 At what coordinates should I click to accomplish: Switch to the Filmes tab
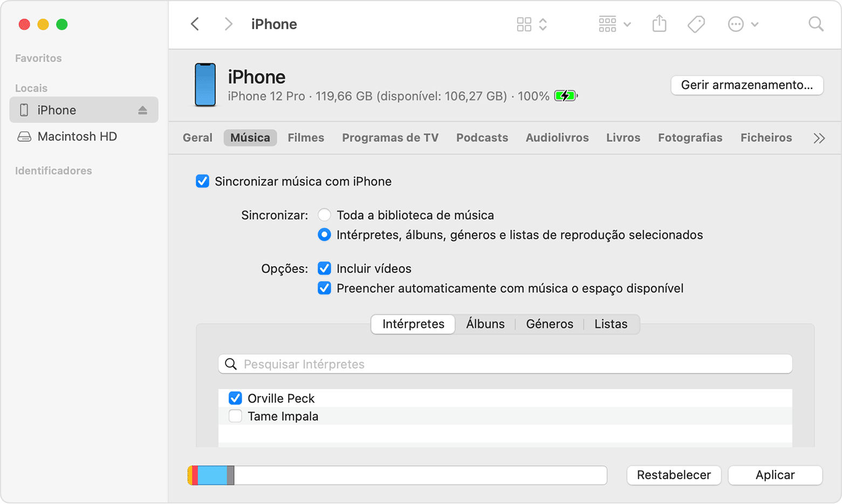tap(306, 138)
